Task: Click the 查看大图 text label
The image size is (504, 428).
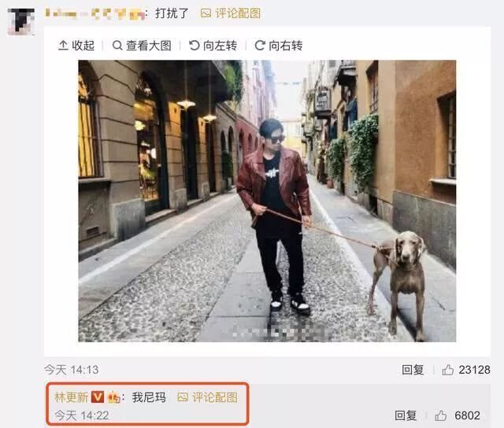Action: pyautogui.click(x=149, y=46)
